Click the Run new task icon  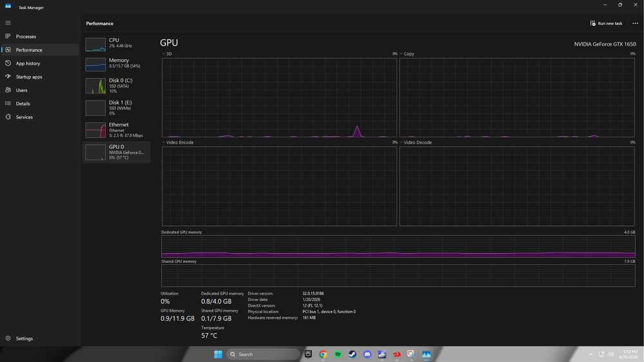click(592, 23)
